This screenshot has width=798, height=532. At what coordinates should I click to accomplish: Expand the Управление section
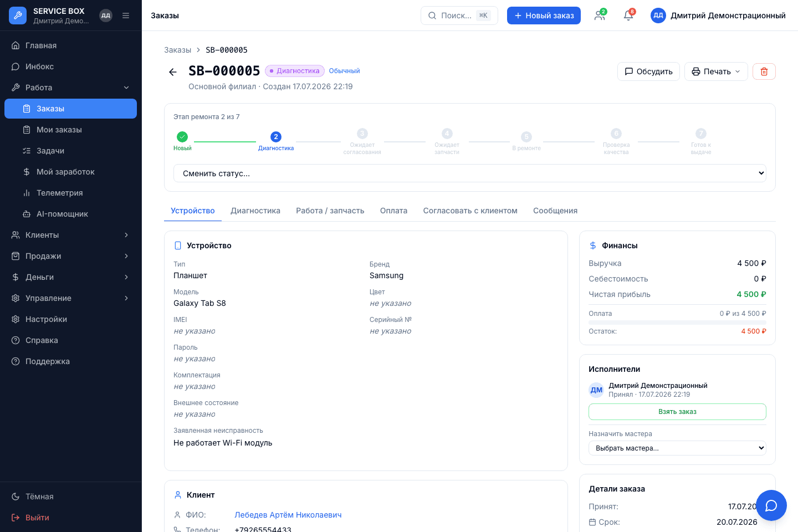[71, 298]
